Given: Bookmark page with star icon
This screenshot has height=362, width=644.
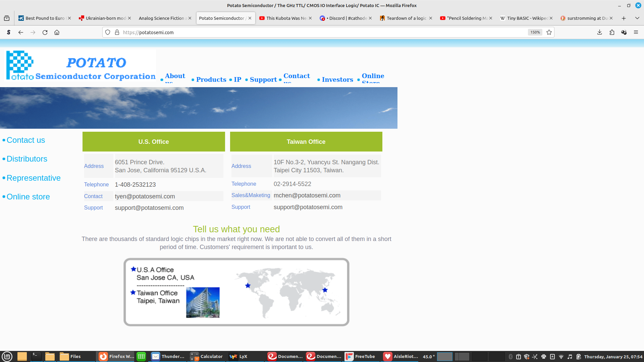Looking at the screenshot, I should (549, 33).
